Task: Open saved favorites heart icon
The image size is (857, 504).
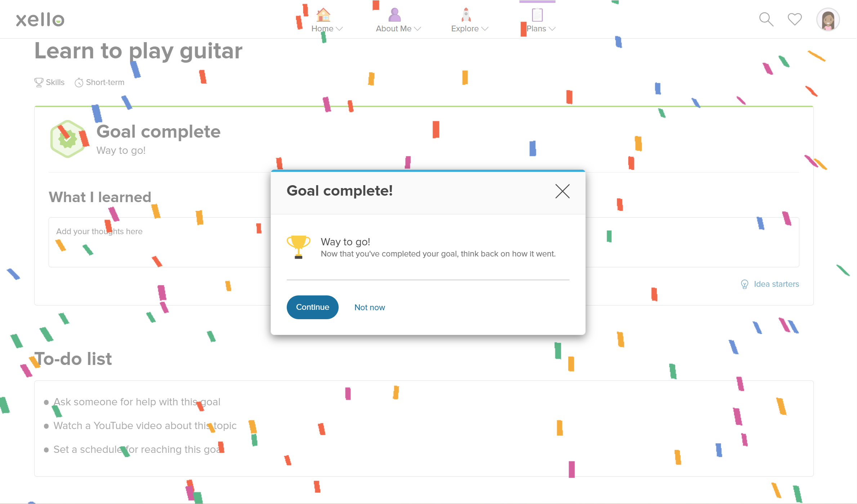Action: pyautogui.click(x=794, y=19)
